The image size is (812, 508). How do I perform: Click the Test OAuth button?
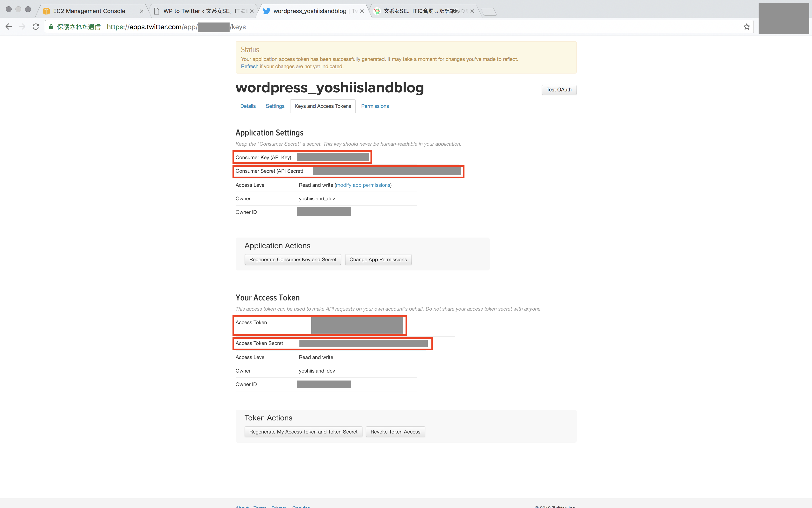click(559, 90)
